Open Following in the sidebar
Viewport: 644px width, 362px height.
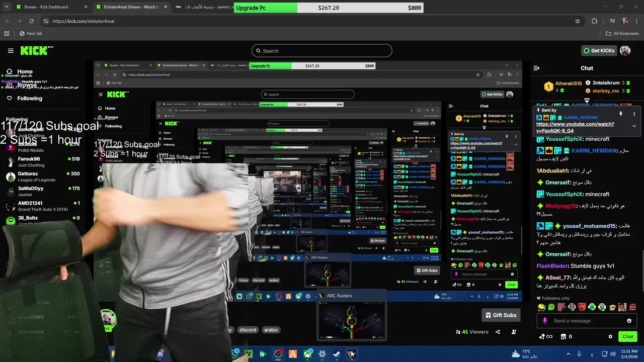[x=24, y=98]
